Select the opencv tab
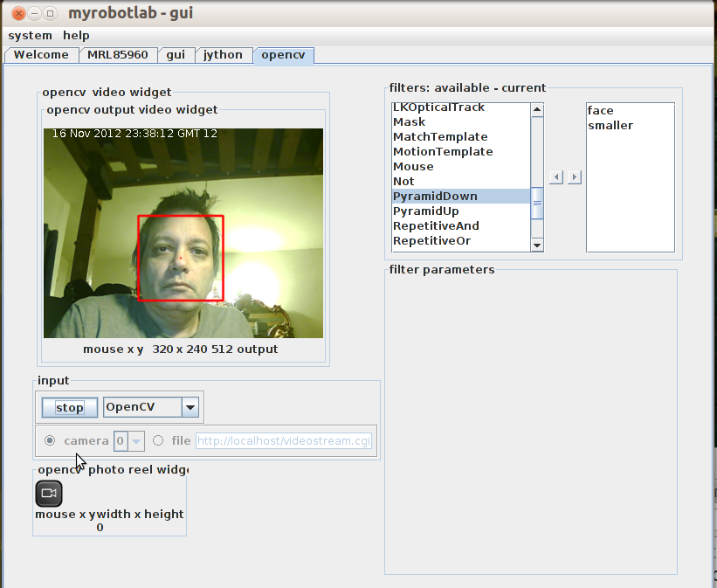 (283, 55)
